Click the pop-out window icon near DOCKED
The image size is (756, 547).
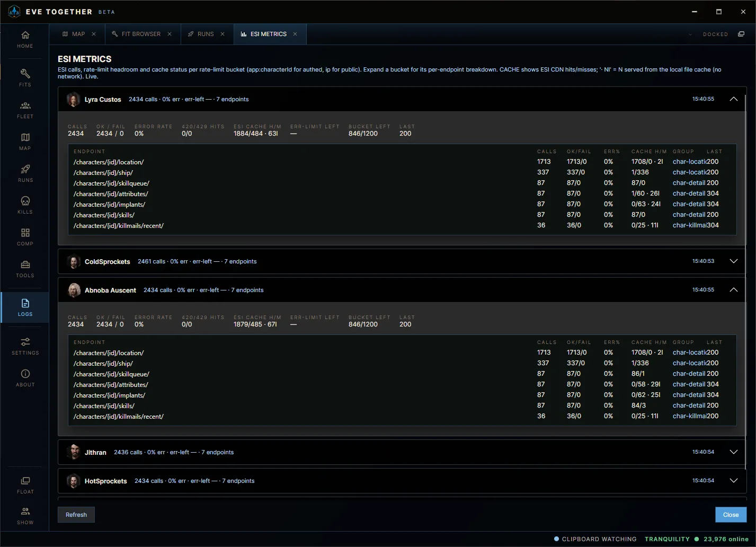pyautogui.click(x=741, y=34)
